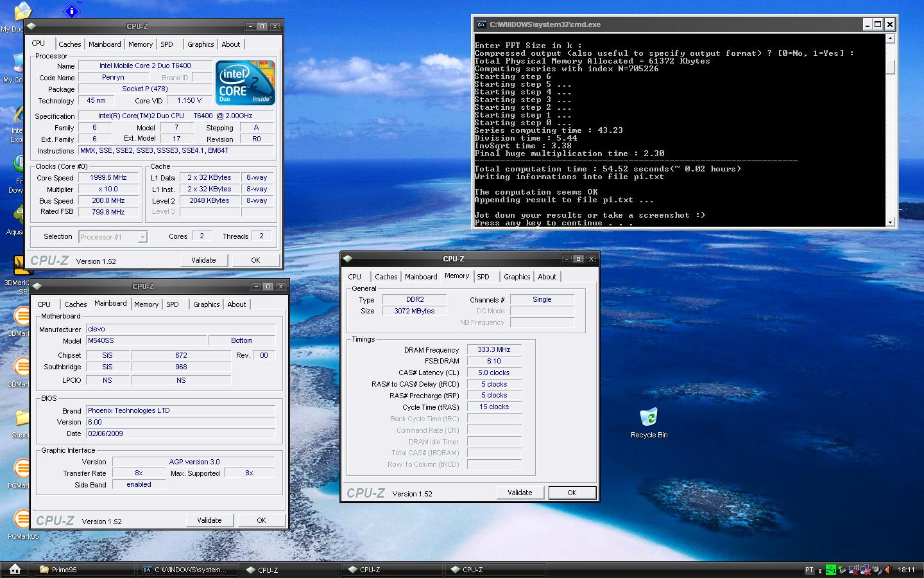This screenshot has height=578, width=924.
Task: Click the disconnected wireless network tray icon
Action: (x=853, y=569)
